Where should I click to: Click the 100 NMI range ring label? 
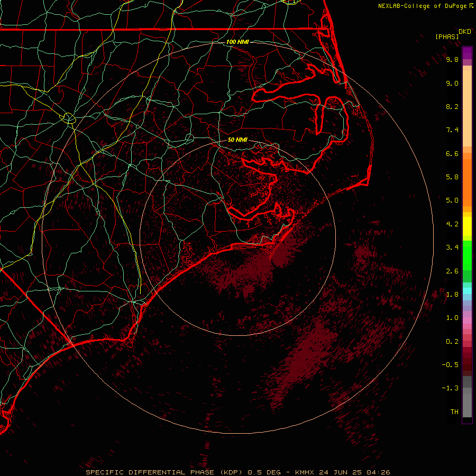tap(237, 42)
